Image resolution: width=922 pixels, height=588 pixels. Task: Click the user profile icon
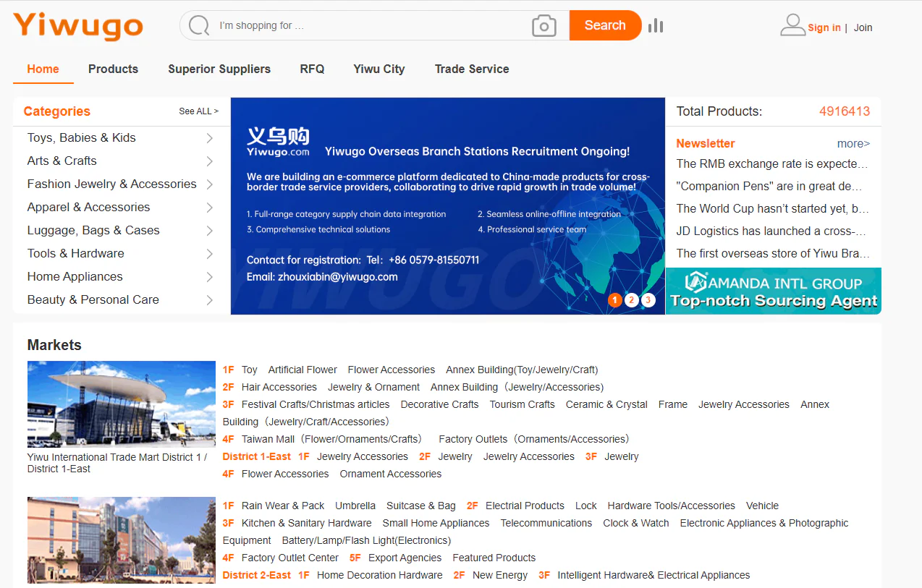(792, 25)
